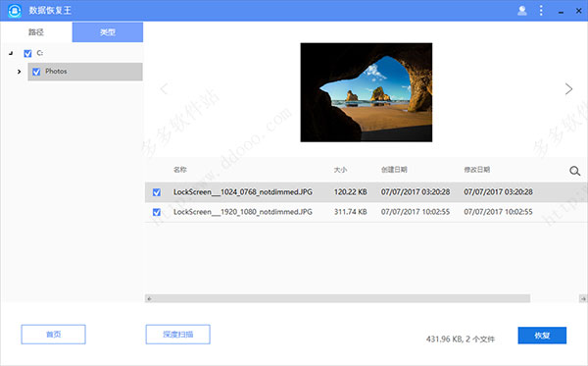Click created date 07/07/2017 03:20:28
Image resolution: width=588 pixels, height=366 pixels.
[x=416, y=192]
